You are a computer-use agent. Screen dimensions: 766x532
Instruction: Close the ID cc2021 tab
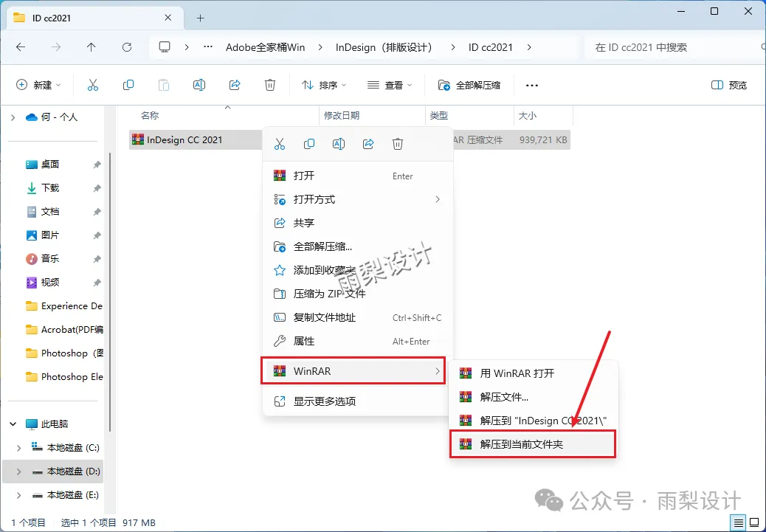point(168,18)
